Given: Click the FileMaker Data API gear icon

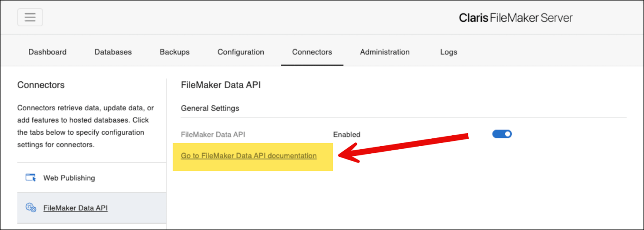Looking at the screenshot, I should [x=31, y=207].
